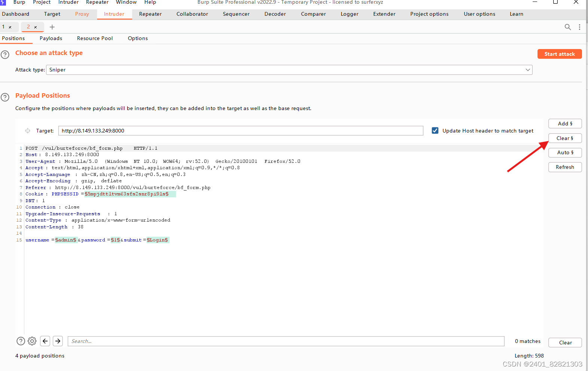Toggle Update Host header to match target
Viewport: 588px width, 371px height.
(435, 131)
